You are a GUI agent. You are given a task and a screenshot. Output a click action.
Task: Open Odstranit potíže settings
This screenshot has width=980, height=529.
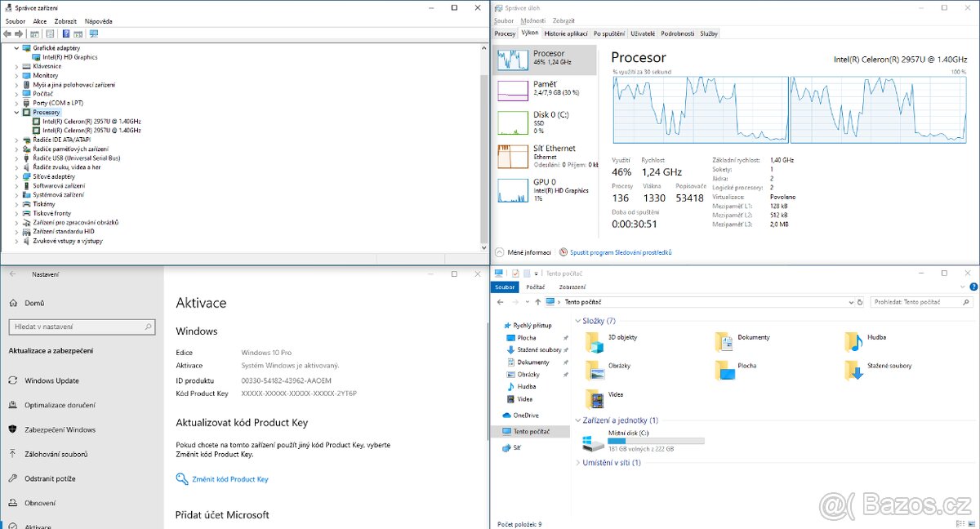click(50, 478)
